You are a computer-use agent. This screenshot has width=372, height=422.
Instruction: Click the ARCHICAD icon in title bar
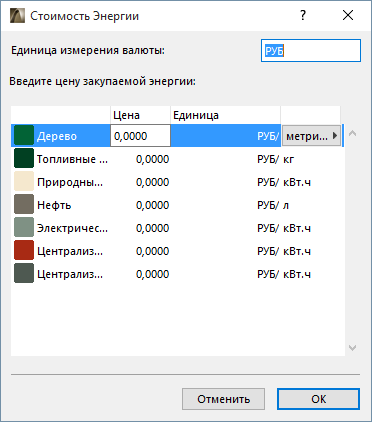tap(17, 16)
